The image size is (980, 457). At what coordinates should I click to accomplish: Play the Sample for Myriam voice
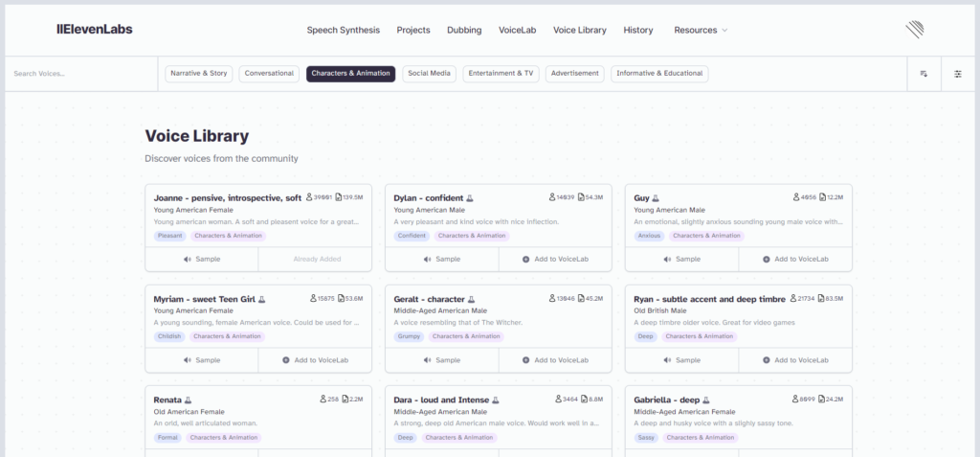(x=202, y=360)
